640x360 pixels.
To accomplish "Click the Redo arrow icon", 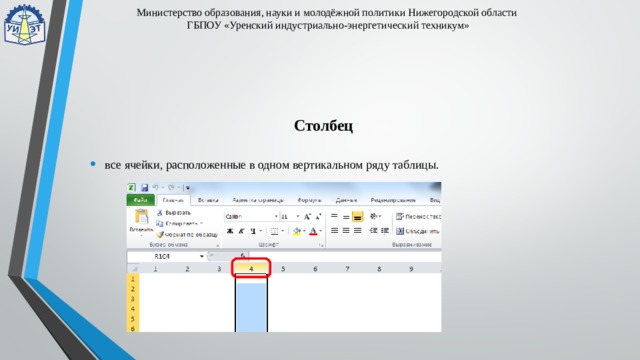I will [x=171, y=188].
